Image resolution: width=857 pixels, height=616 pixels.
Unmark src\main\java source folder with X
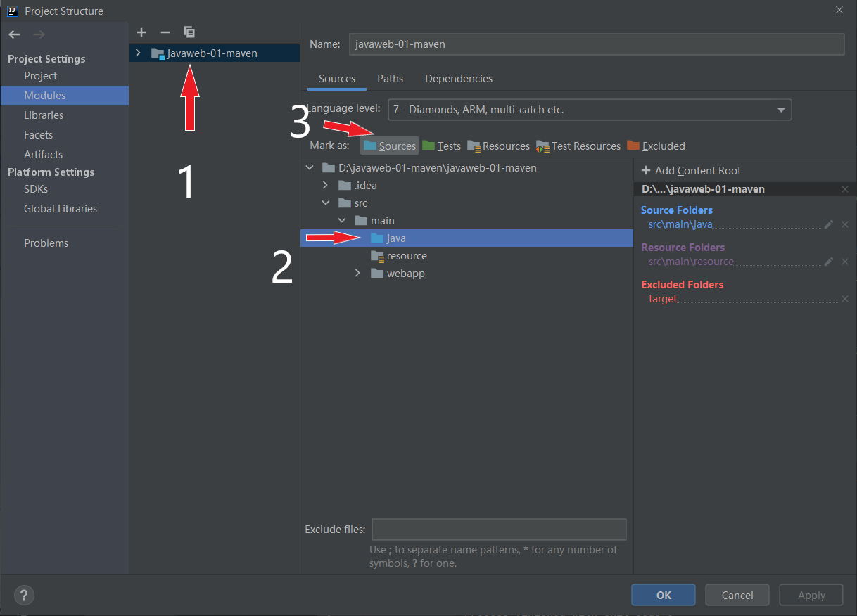(845, 224)
